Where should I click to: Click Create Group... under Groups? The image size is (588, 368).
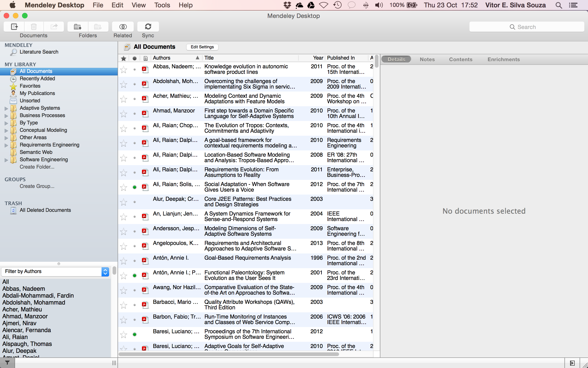point(37,186)
